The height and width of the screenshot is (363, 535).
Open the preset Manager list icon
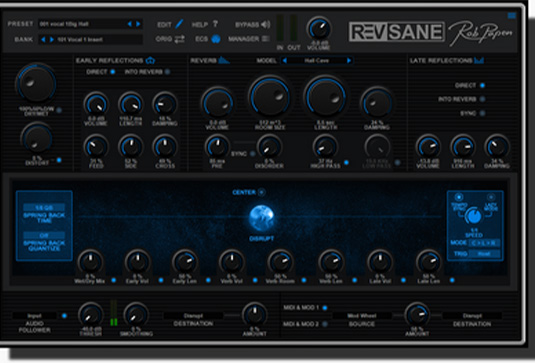[265, 39]
